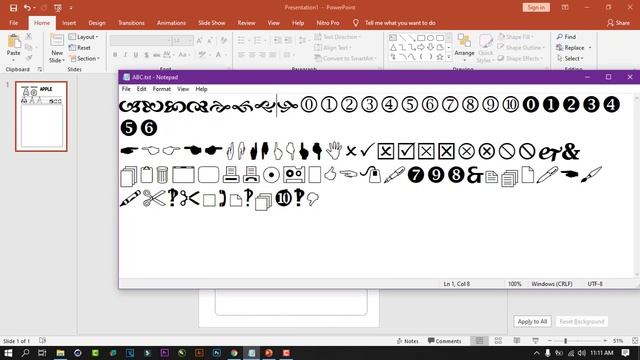Image resolution: width=640 pixels, height=360 pixels.
Task: Select the text box shape in shapes gallery
Action: click(x=393, y=38)
